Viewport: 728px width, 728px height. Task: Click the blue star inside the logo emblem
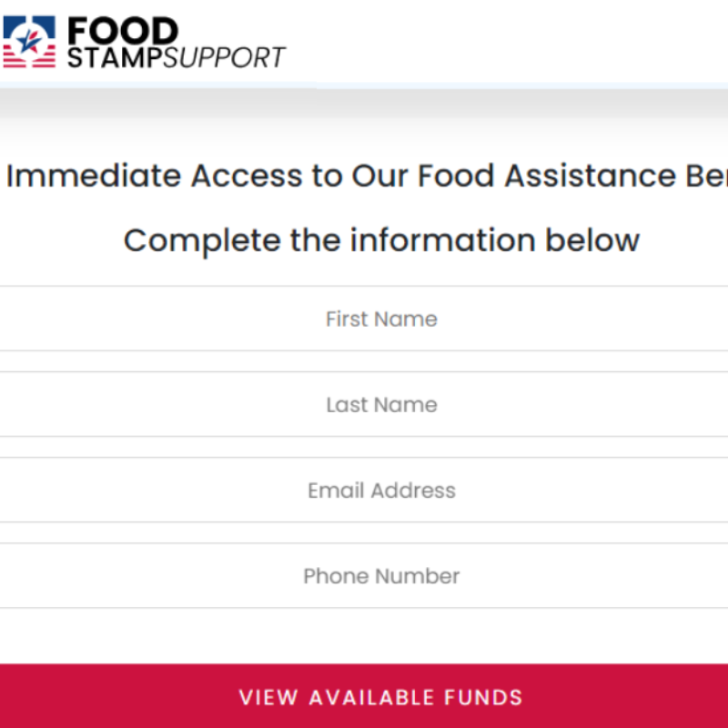pos(29,41)
